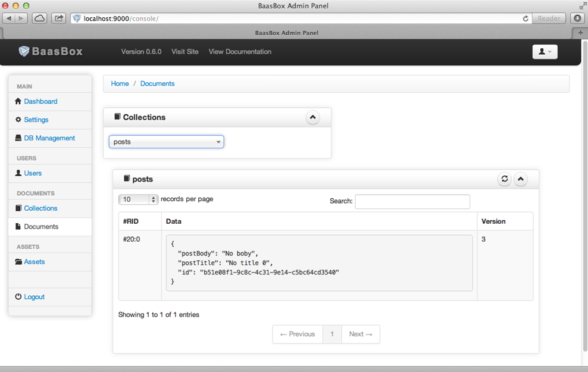The image size is (588, 372).
Task: Open the user account menu icon
Action: (545, 52)
